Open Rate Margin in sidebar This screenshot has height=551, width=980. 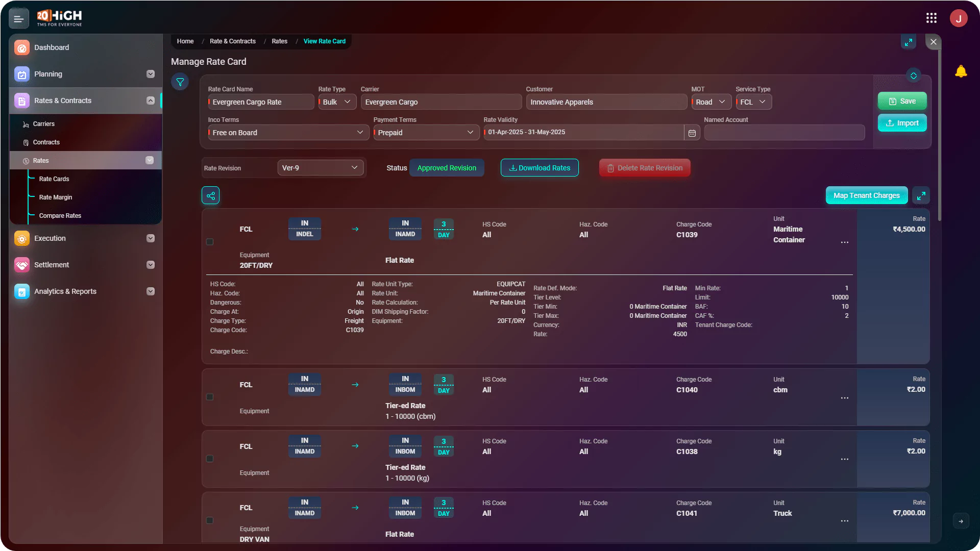[x=56, y=197]
